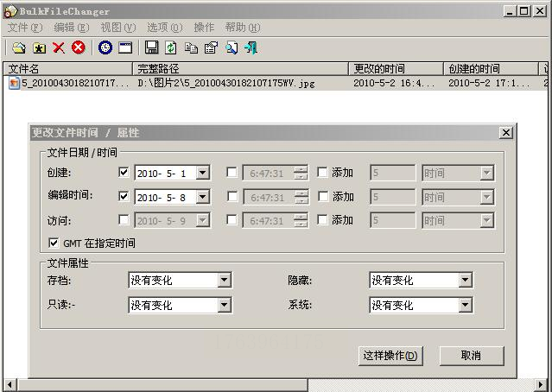Screen dimensions: 552x392
Task: Open the 创建 date picker dropdown
Action: tap(202, 173)
